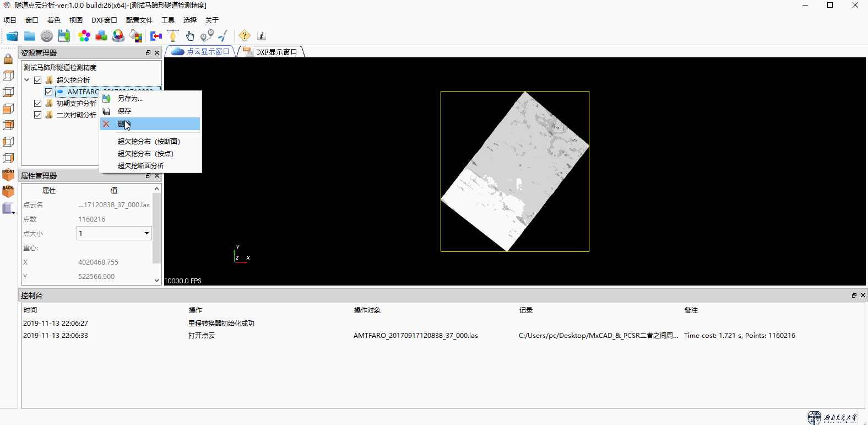Click the 保存 context menu entry

(x=124, y=111)
